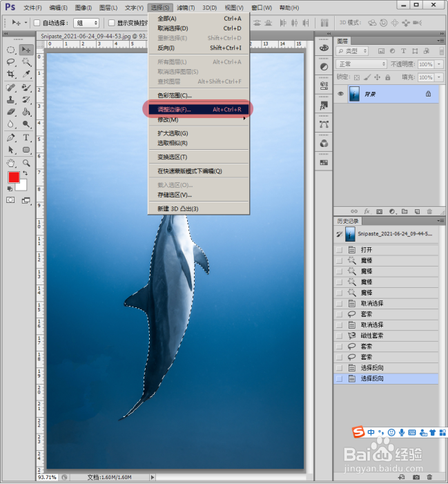Set history brush source at last 选择反向 state

point(340,378)
